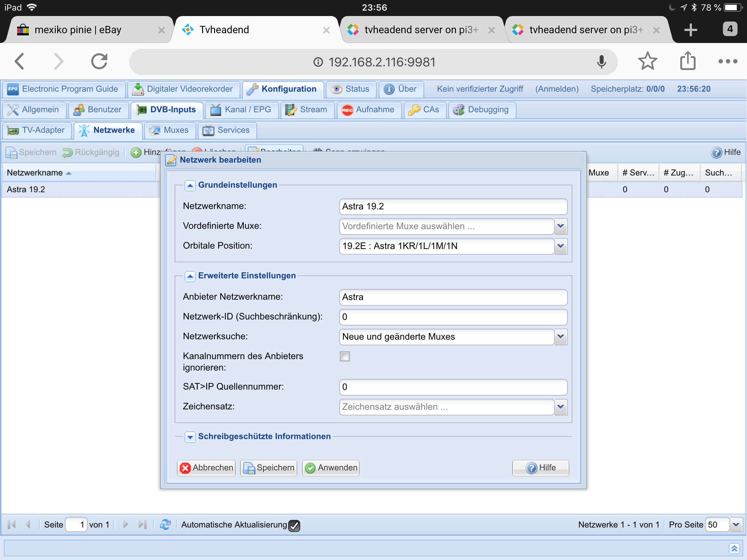Expand Schreibgeschützte Informationen section

coord(190,437)
